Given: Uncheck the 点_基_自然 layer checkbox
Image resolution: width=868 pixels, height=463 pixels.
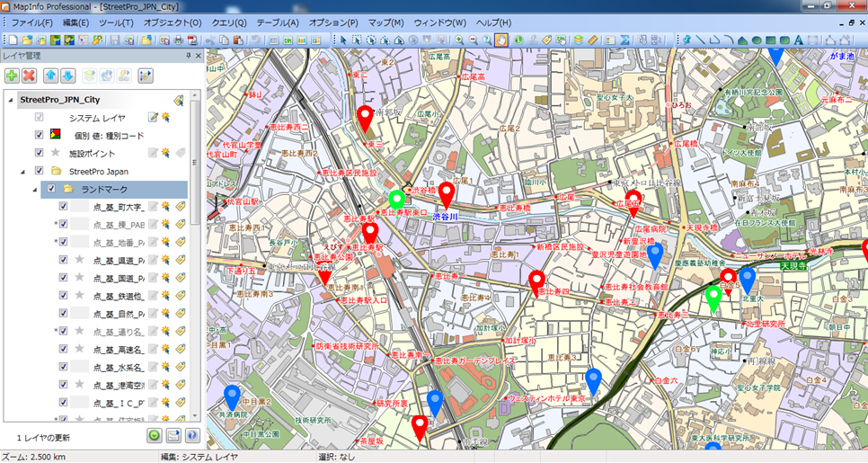Looking at the screenshot, I should tap(63, 313).
